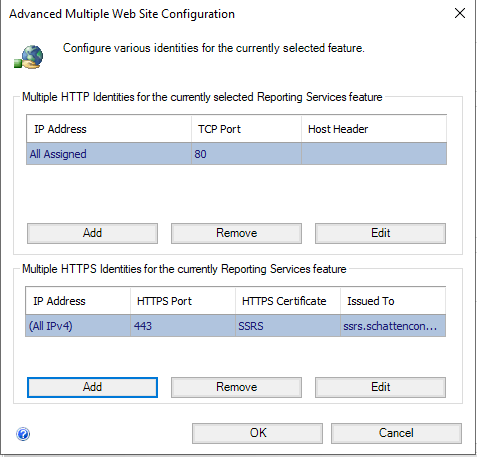Add a new HTTP identity

pyautogui.click(x=92, y=233)
